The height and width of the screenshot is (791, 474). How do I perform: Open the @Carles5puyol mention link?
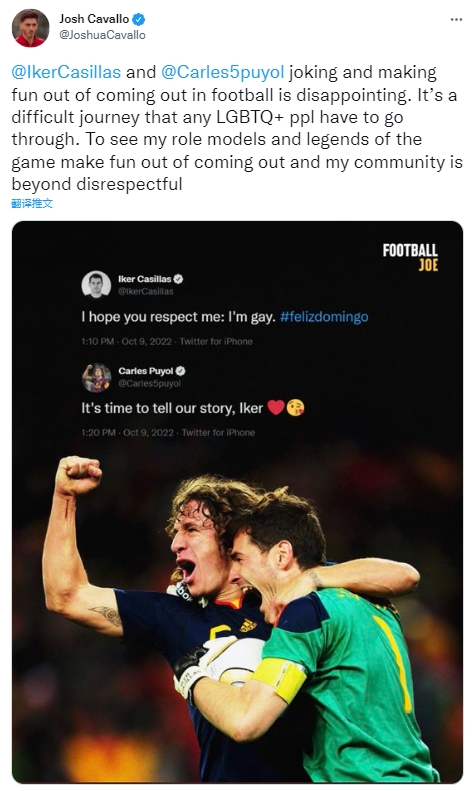coord(222,72)
